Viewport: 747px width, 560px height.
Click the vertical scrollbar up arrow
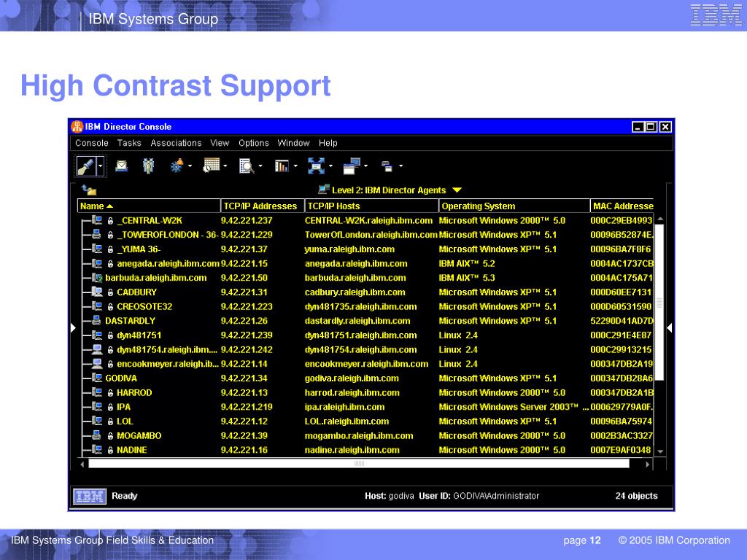[660, 219]
